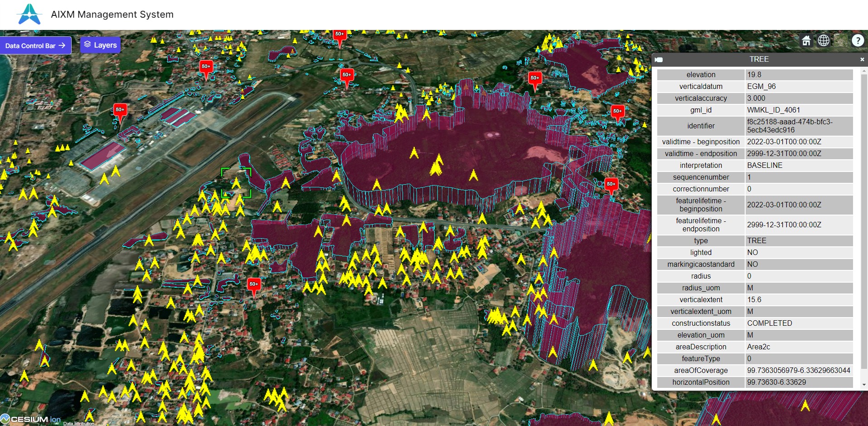The width and height of the screenshot is (868, 426).
Task: Open the Data attribution link
Action: coord(78,423)
